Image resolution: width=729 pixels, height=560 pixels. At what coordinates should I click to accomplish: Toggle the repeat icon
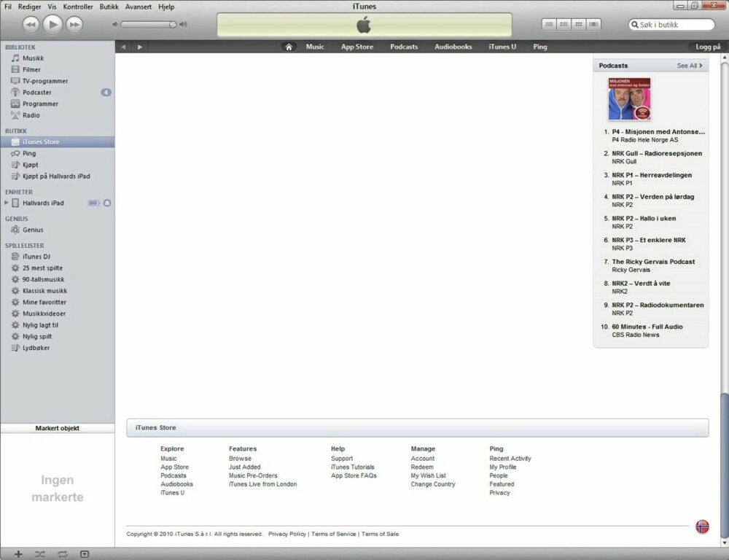pyautogui.click(x=62, y=554)
